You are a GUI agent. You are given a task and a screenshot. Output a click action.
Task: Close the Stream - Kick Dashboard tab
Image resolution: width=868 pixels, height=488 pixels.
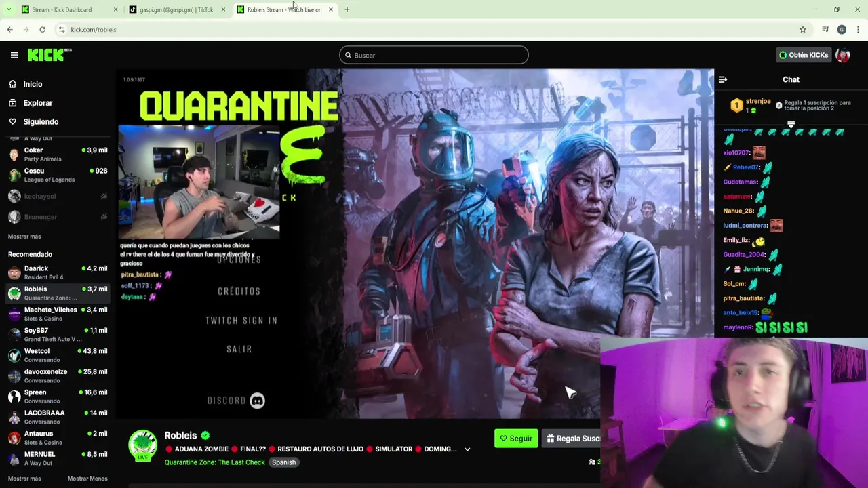(115, 9)
